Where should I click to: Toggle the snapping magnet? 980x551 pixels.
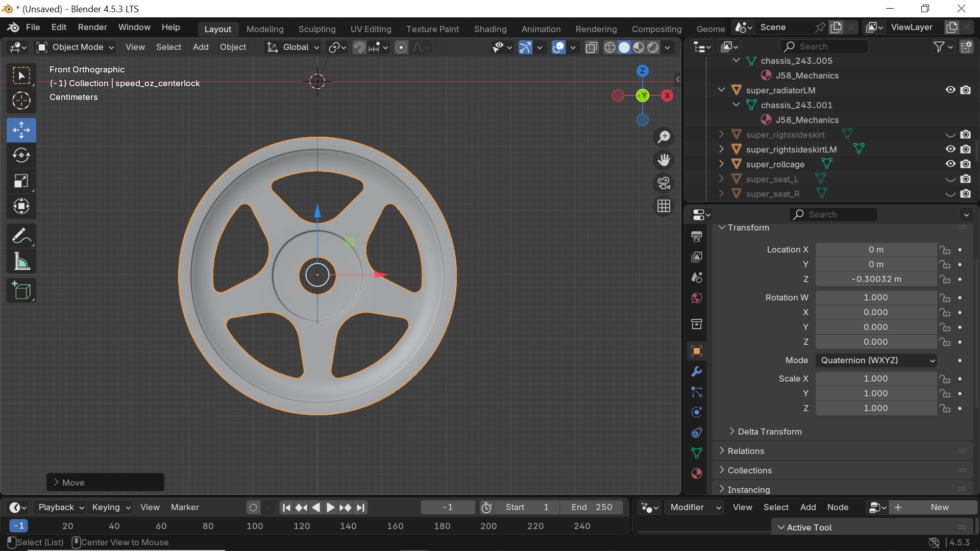pos(359,47)
